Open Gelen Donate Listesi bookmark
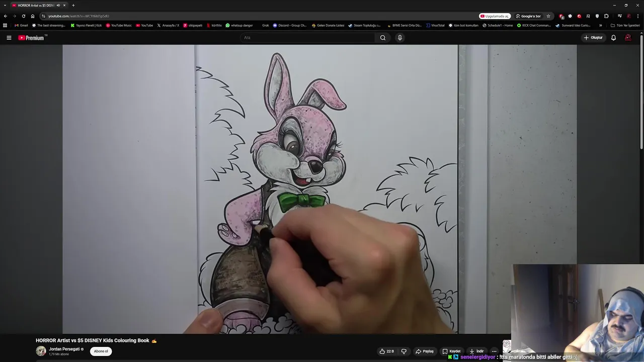This screenshot has width=644, height=362. [x=328, y=25]
